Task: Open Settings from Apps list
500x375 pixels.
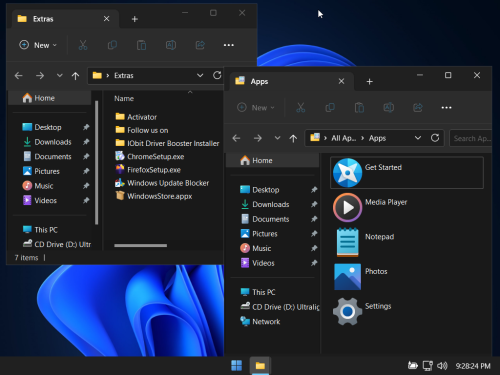Action: click(407, 311)
